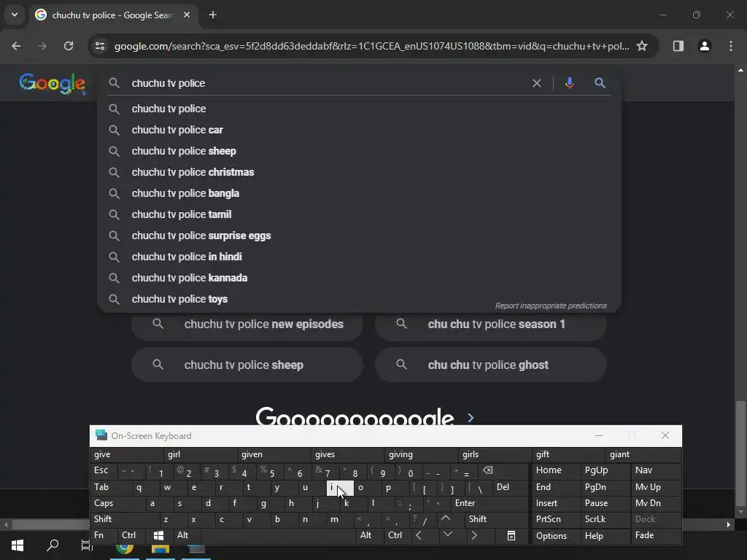Viewport: 747px width, 560px height.
Task: Select the 'gift' word prediction
Action: (568, 454)
